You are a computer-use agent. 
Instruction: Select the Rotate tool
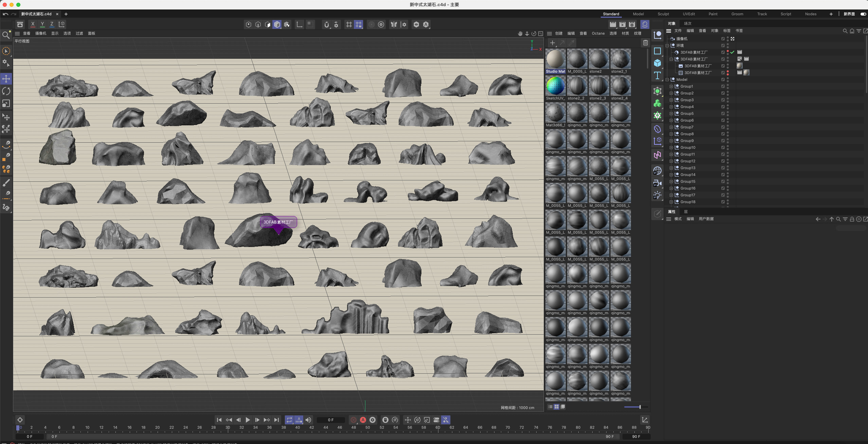pyautogui.click(x=6, y=91)
